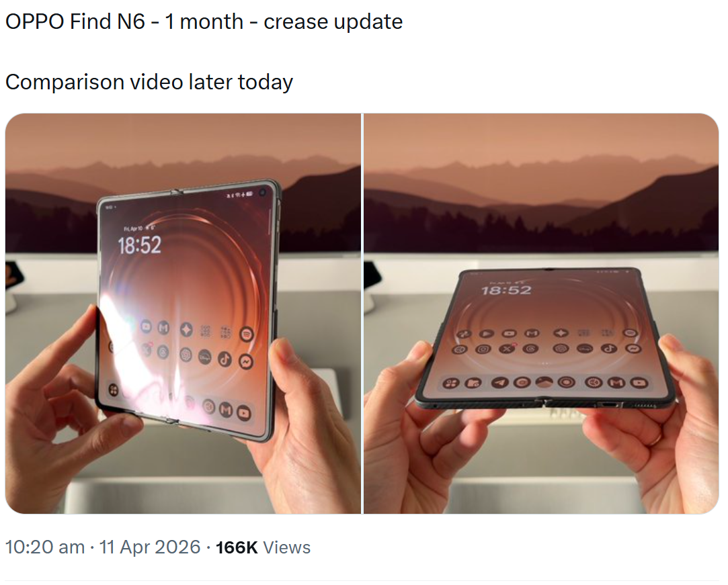
Task: Tap Messenger icon on the upright phone
Action: tap(246, 361)
